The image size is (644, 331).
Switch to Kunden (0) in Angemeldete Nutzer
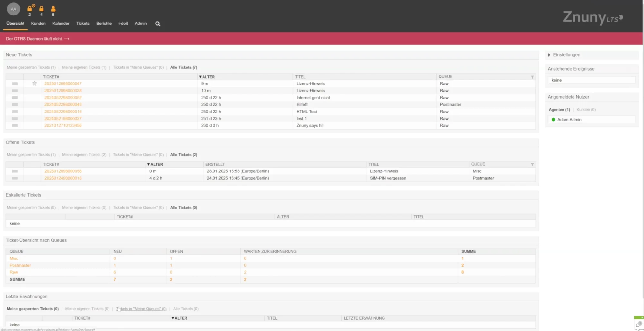[586, 110]
